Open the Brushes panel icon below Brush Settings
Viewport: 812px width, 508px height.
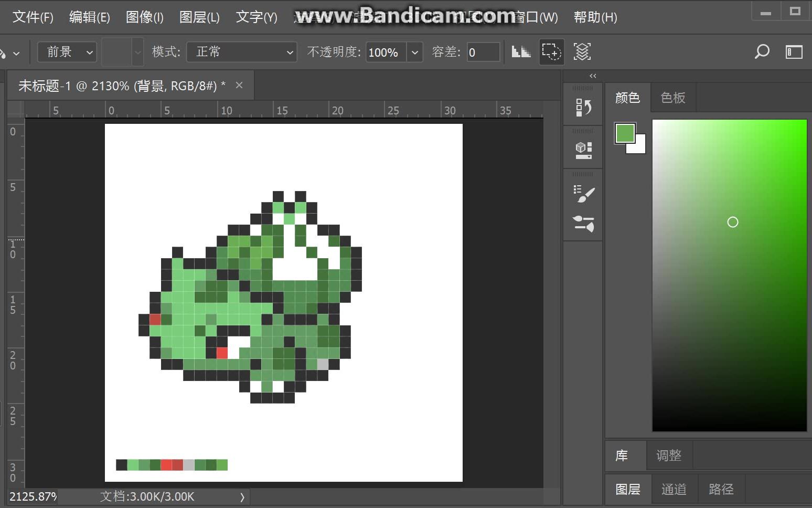click(x=583, y=224)
